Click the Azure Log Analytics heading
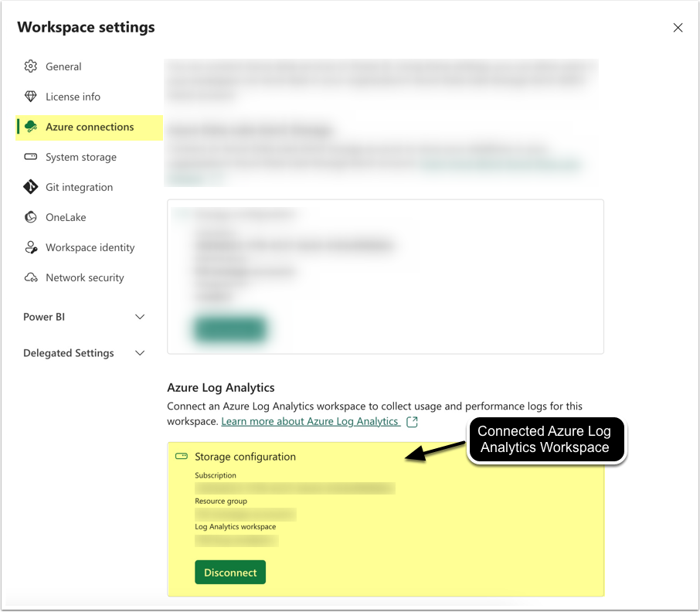Viewport: 700px width, 612px height. [x=220, y=387]
